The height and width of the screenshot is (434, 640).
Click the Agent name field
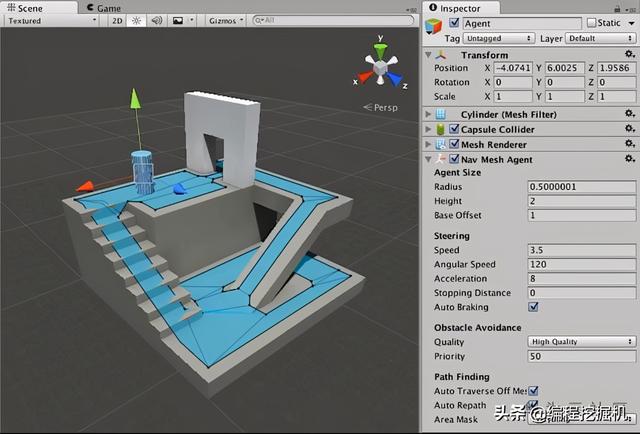522,23
